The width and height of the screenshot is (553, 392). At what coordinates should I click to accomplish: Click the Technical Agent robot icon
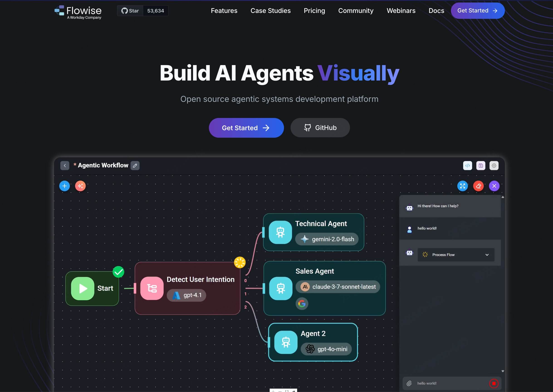(x=280, y=232)
